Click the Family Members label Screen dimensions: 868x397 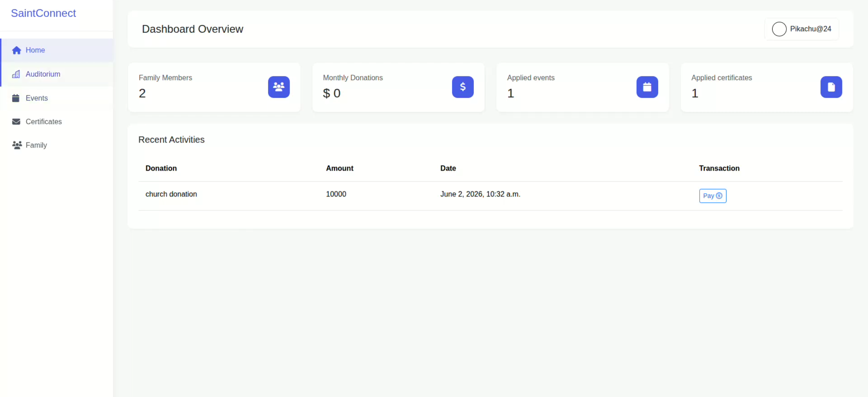165,78
